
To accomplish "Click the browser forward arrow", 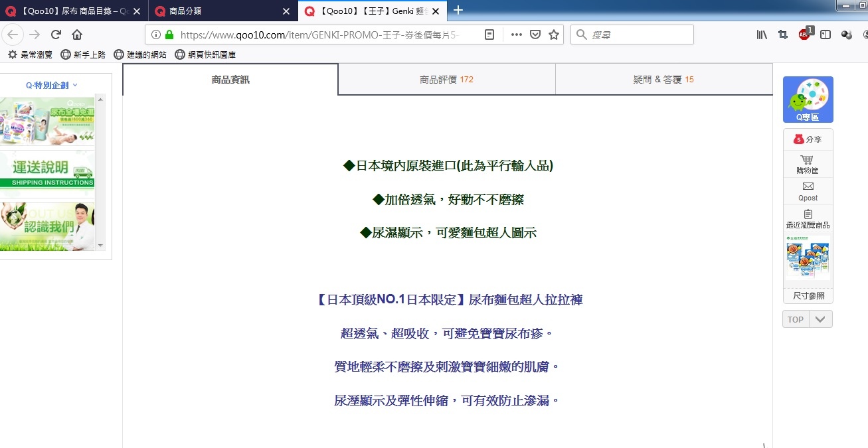I will click(x=35, y=35).
